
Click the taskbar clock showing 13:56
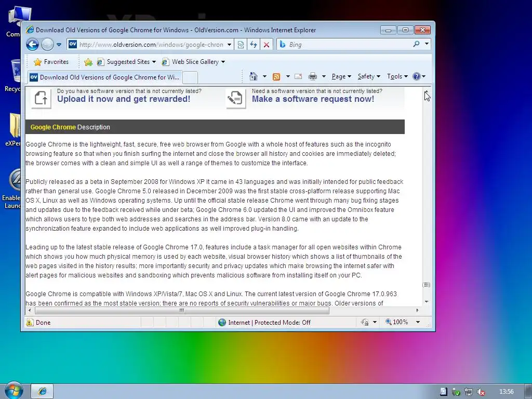click(x=506, y=392)
